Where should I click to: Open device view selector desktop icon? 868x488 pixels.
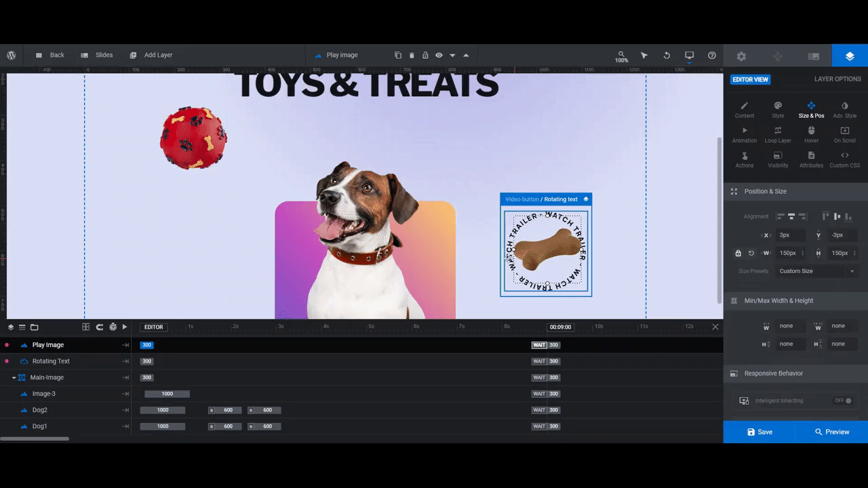(689, 56)
